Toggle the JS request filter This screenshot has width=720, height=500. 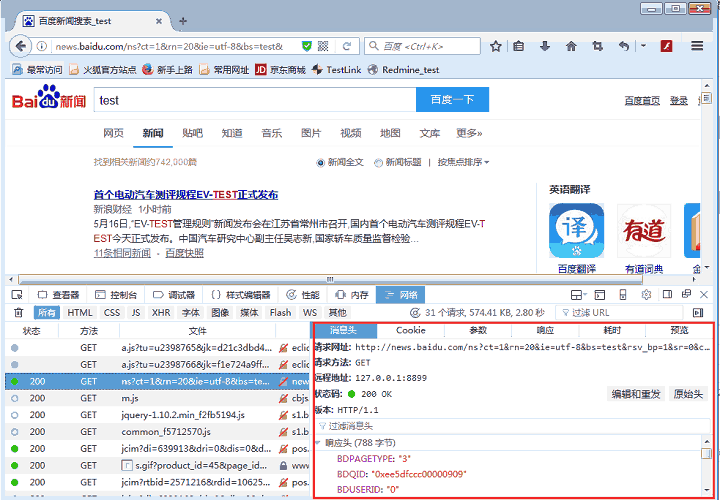[x=136, y=313]
